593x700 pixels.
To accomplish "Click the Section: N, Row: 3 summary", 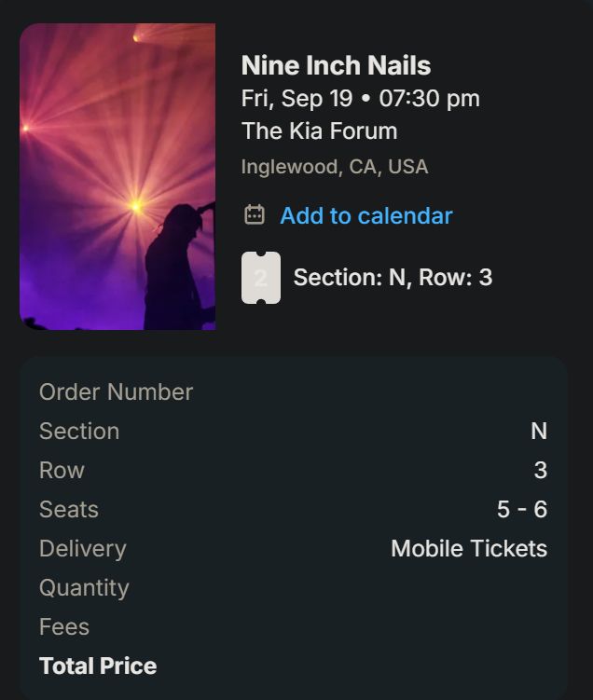I will pos(393,277).
